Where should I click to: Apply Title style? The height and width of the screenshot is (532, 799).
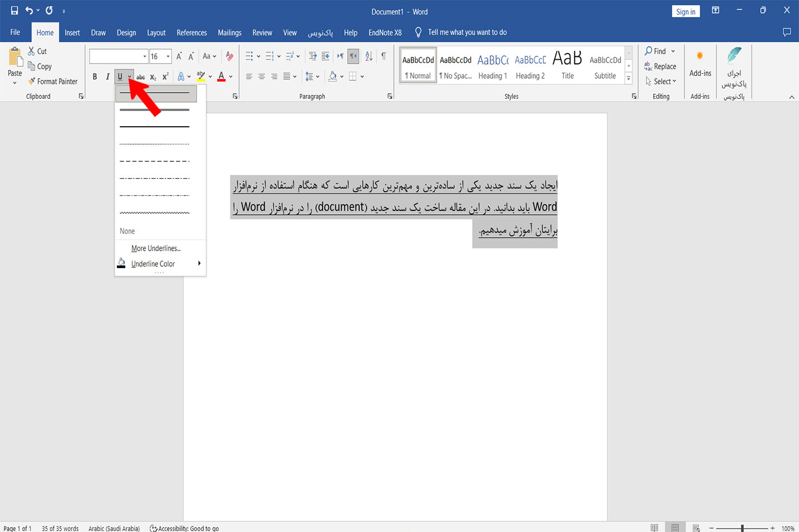[x=568, y=66]
